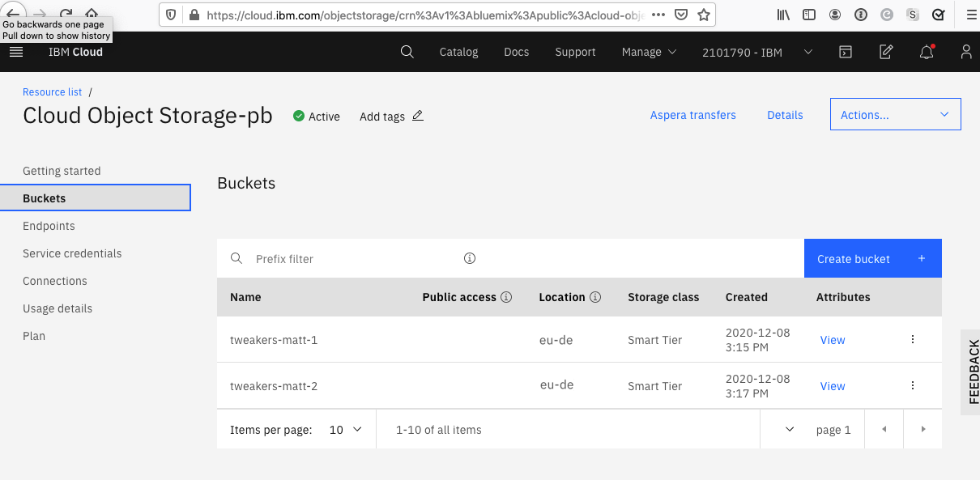Click the user profile avatar icon
980x480 pixels.
pyautogui.click(x=965, y=52)
